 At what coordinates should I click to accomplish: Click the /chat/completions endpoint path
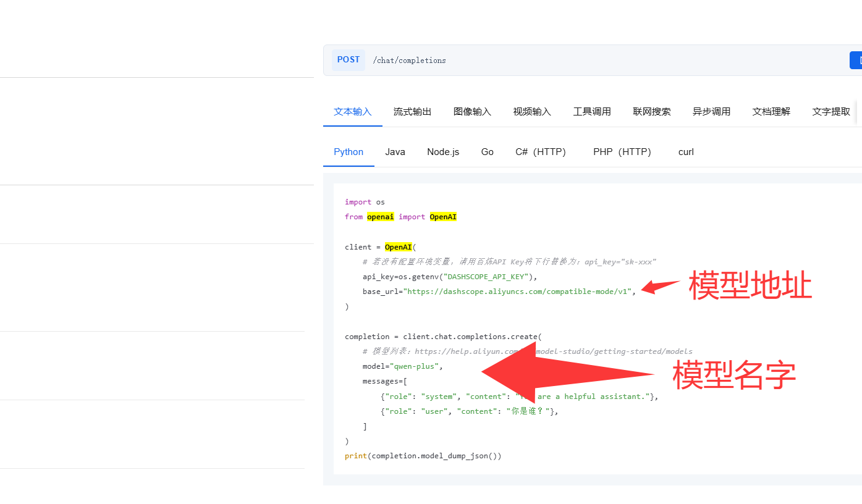pos(409,61)
